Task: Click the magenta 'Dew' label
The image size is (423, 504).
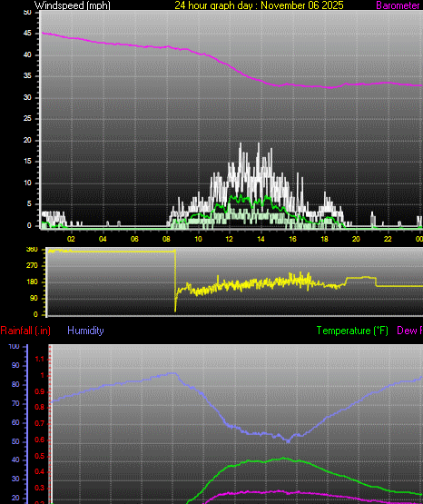Action: (406, 331)
